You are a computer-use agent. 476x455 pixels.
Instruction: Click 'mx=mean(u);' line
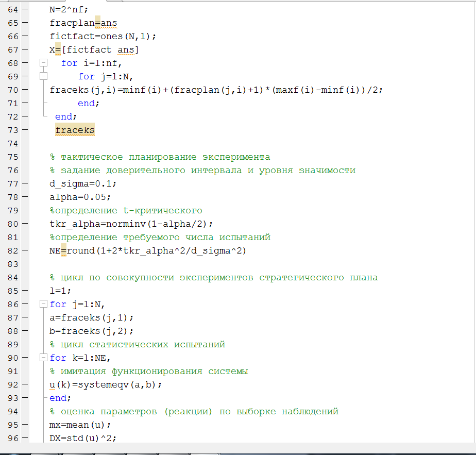(x=80, y=425)
